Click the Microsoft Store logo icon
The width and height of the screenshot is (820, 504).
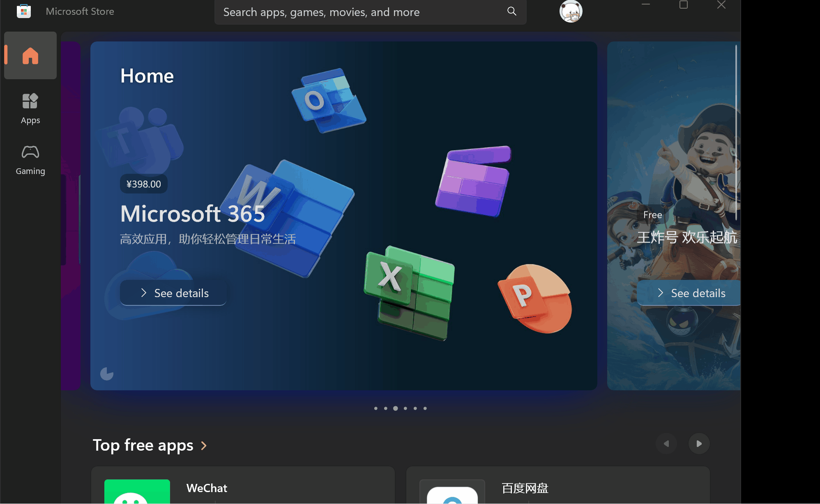24,11
